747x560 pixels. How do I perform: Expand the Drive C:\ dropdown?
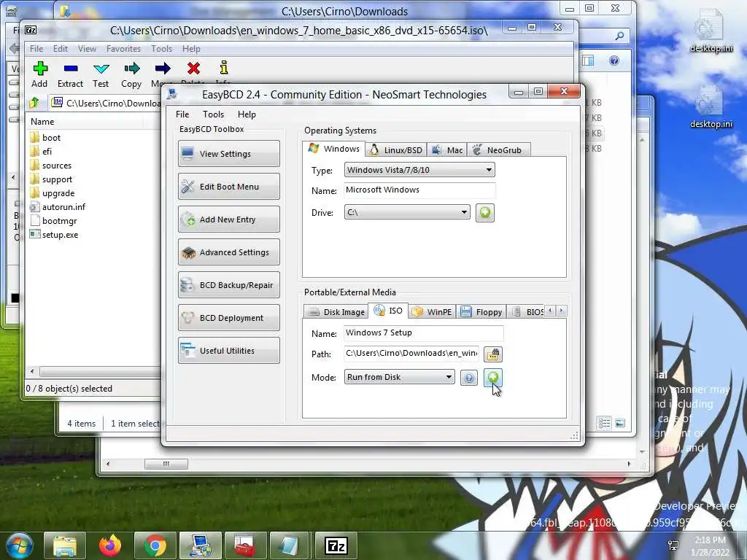click(x=407, y=212)
